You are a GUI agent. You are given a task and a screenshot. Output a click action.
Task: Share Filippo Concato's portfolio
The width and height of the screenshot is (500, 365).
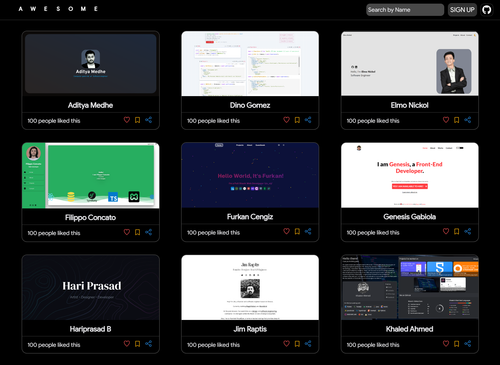(149, 232)
